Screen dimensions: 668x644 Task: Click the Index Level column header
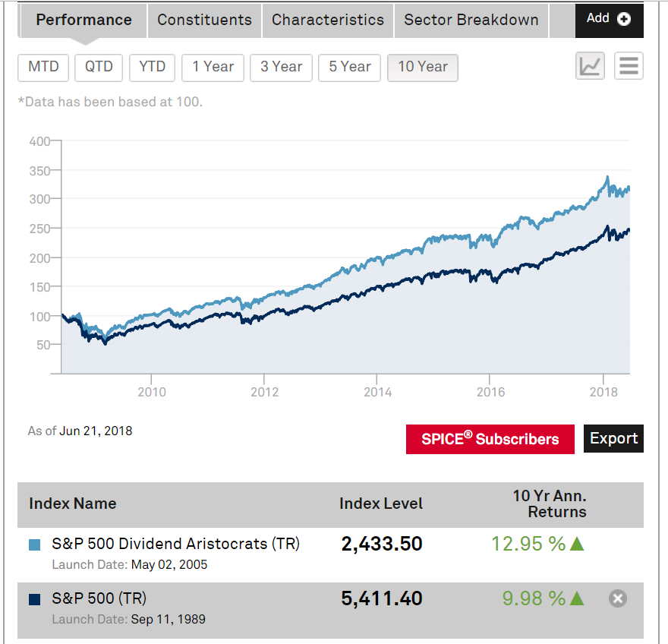381,504
